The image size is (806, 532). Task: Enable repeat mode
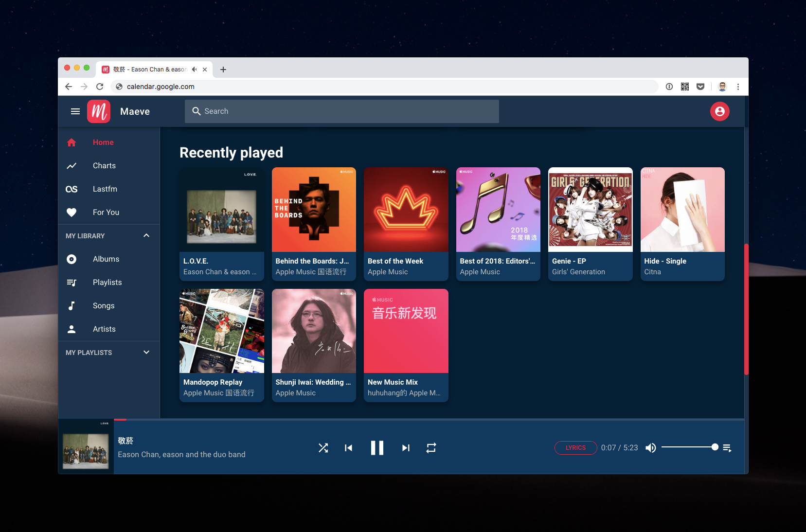tap(431, 447)
